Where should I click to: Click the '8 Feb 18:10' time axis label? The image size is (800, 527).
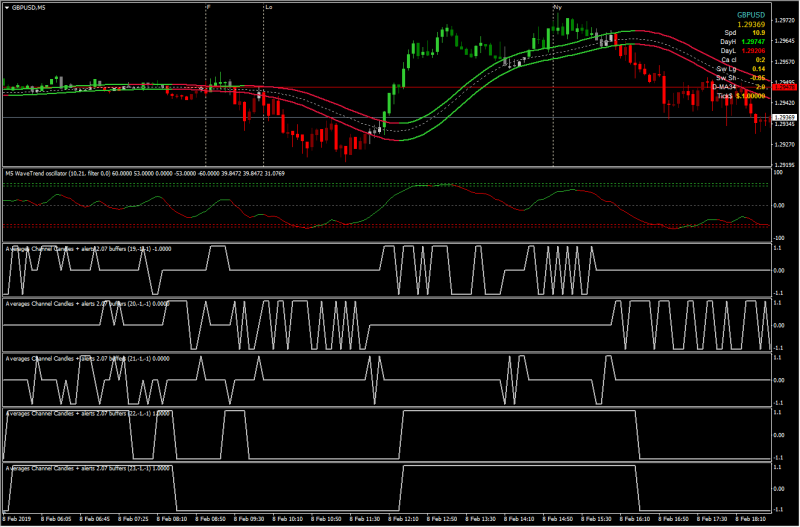tap(751, 519)
